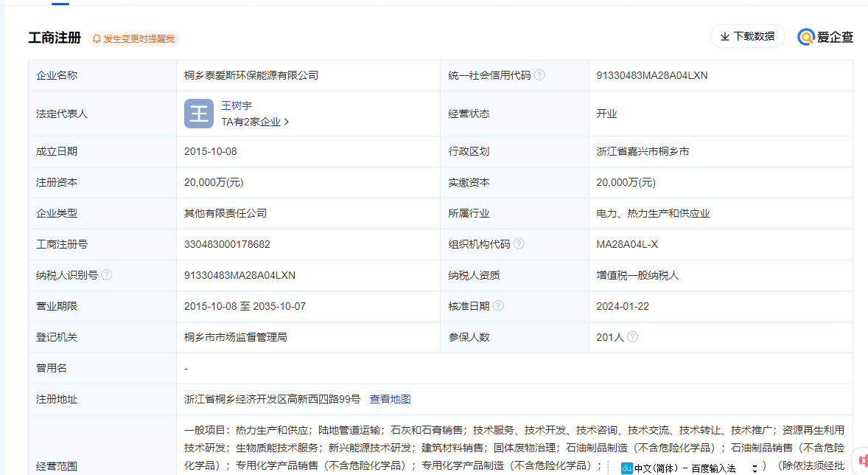Click the 曾用名 row label
868x475 pixels.
click(x=51, y=368)
